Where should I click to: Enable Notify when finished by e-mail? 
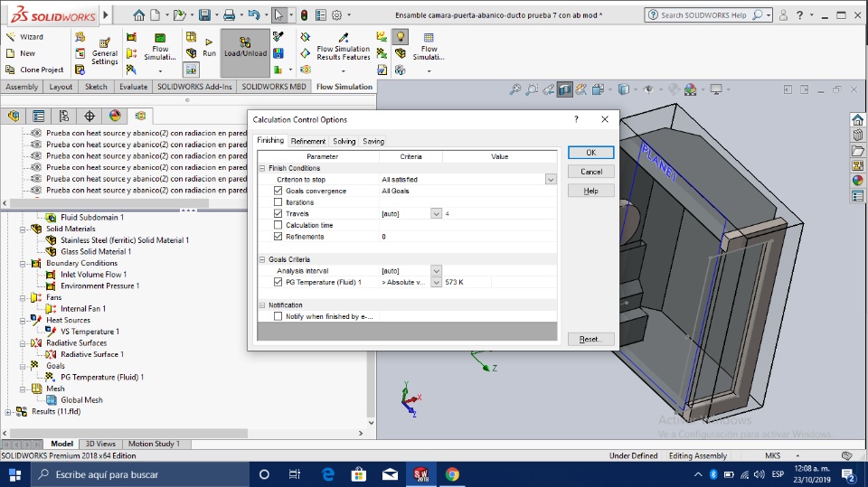[278, 316]
